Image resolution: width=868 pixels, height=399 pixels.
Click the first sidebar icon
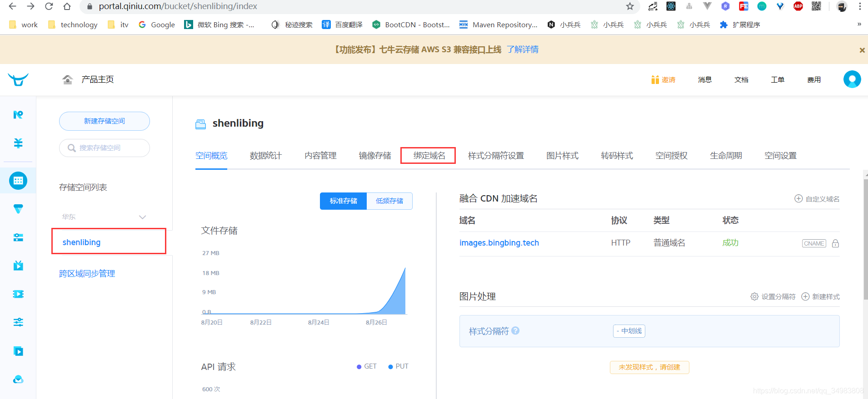18,114
